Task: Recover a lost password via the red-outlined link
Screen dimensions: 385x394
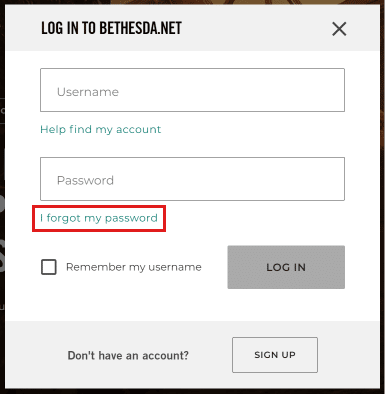Action: (x=99, y=218)
